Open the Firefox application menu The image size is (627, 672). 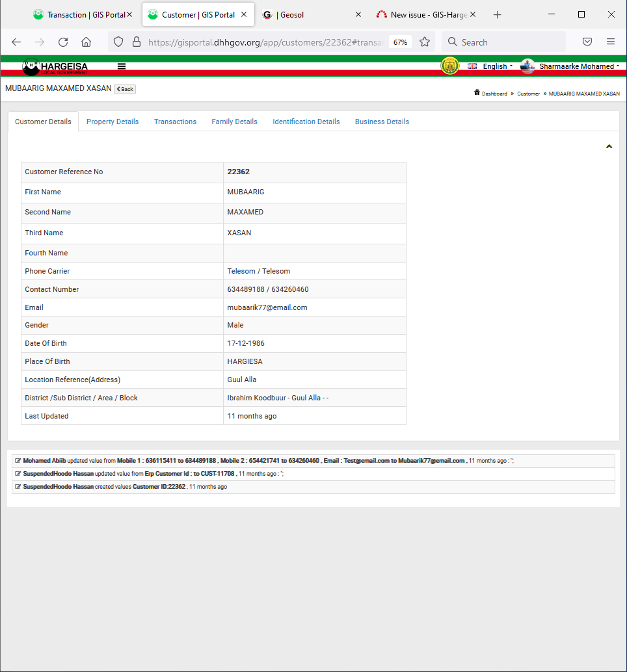click(611, 42)
